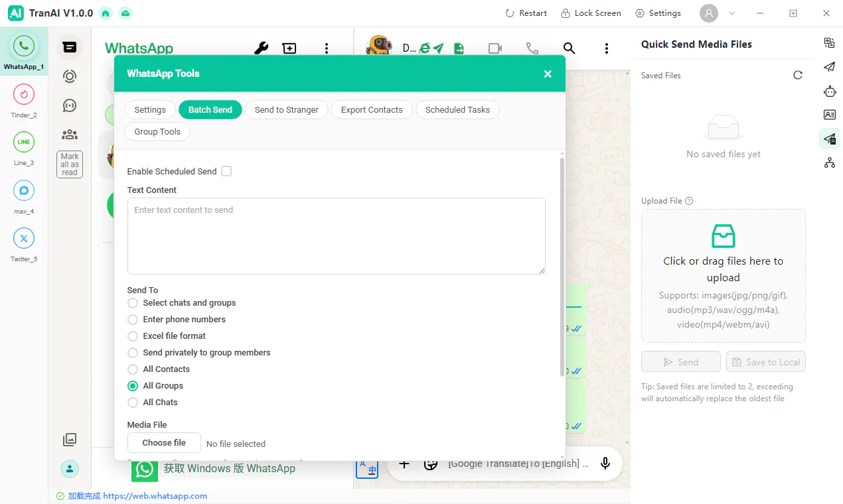Click the TranAI home icon
Image resolution: width=843 pixels, height=504 pixels.
coord(105,13)
